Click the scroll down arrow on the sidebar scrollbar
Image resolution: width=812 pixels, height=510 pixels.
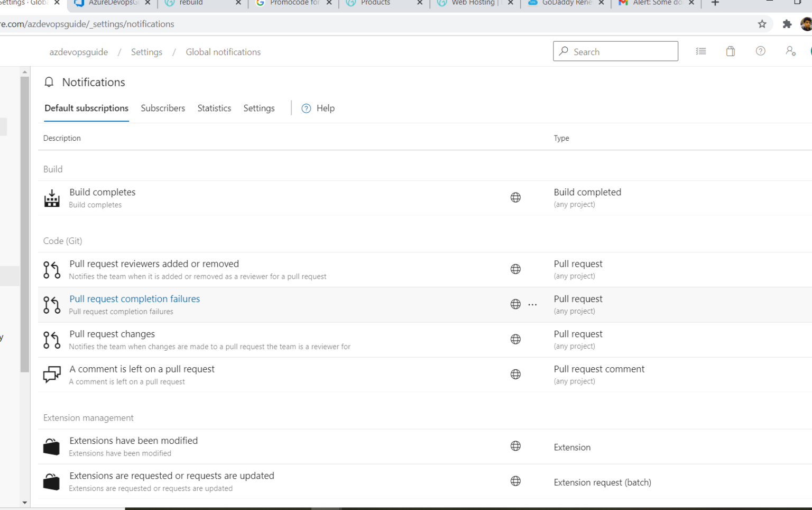25,503
